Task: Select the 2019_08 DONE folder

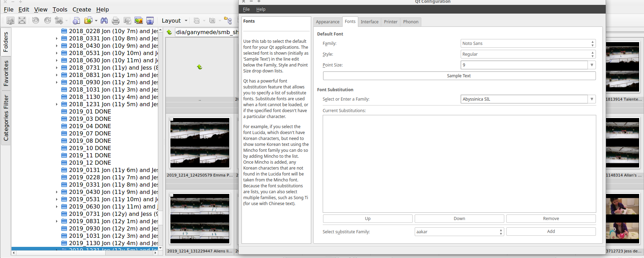Action: [x=90, y=141]
